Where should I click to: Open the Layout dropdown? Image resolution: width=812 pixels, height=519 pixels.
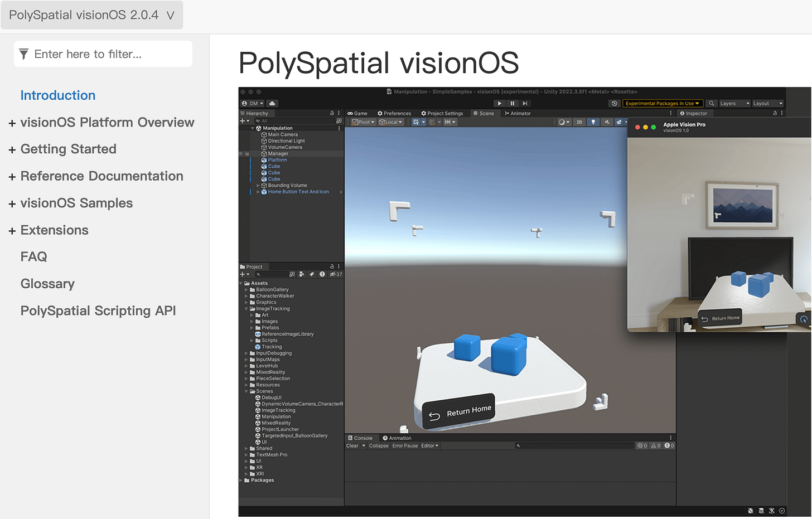point(767,103)
